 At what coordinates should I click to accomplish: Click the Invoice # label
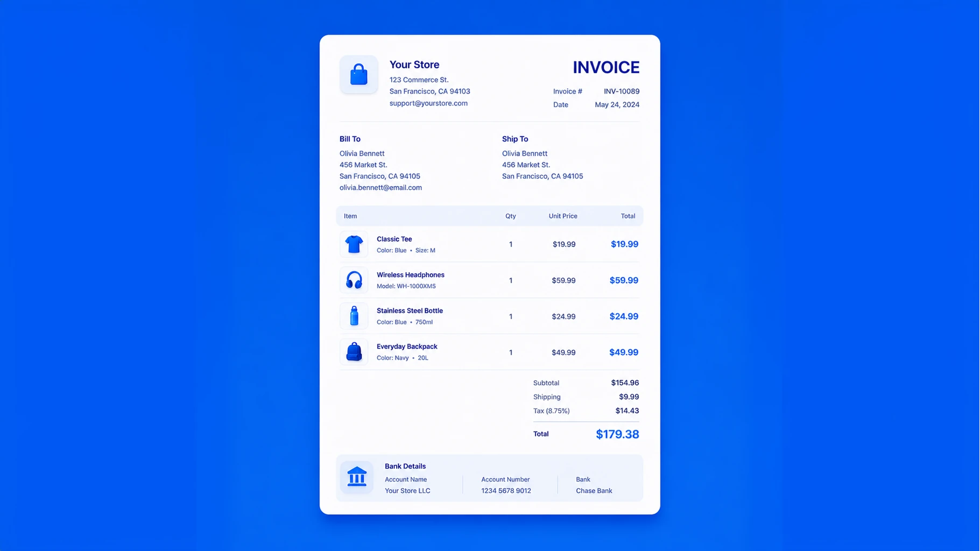click(x=568, y=91)
